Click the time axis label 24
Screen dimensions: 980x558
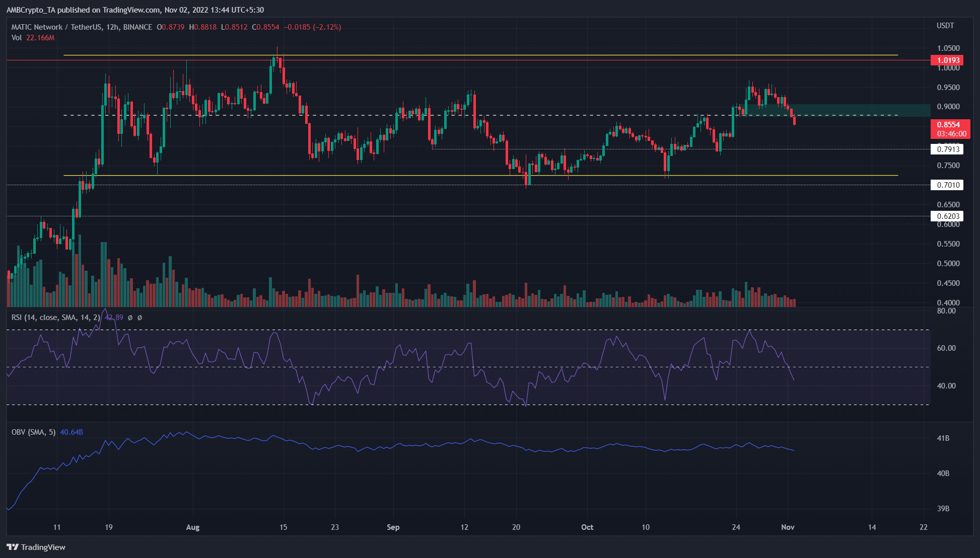[736, 527]
